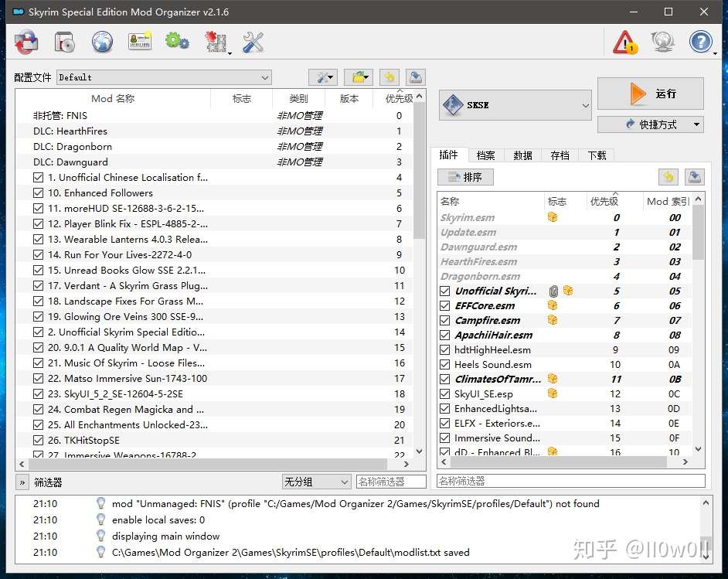Click restore mod list backup icon
The height and width of the screenshot is (579, 728).
[390, 77]
